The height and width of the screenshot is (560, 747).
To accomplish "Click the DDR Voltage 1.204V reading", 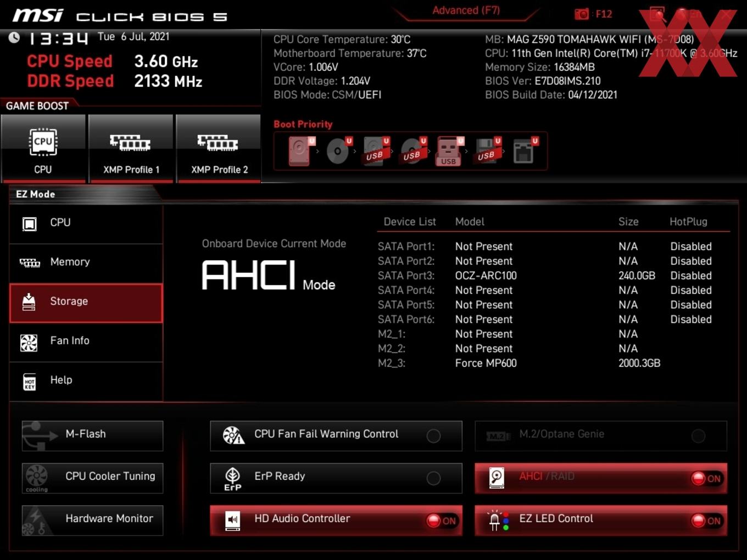I will click(x=322, y=81).
